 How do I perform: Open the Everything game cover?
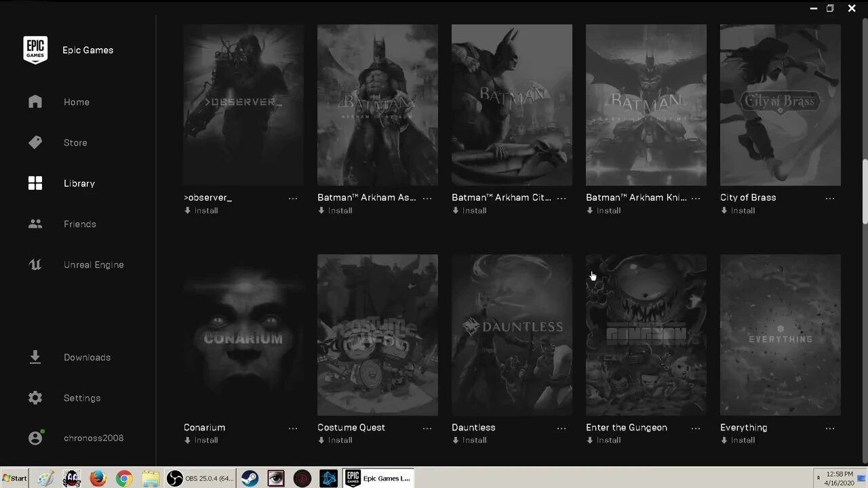tap(781, 335)
